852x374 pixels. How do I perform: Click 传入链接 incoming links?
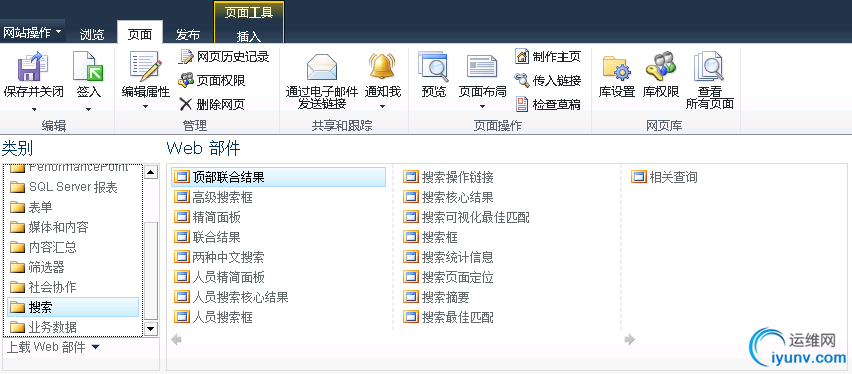coord(548,80)
